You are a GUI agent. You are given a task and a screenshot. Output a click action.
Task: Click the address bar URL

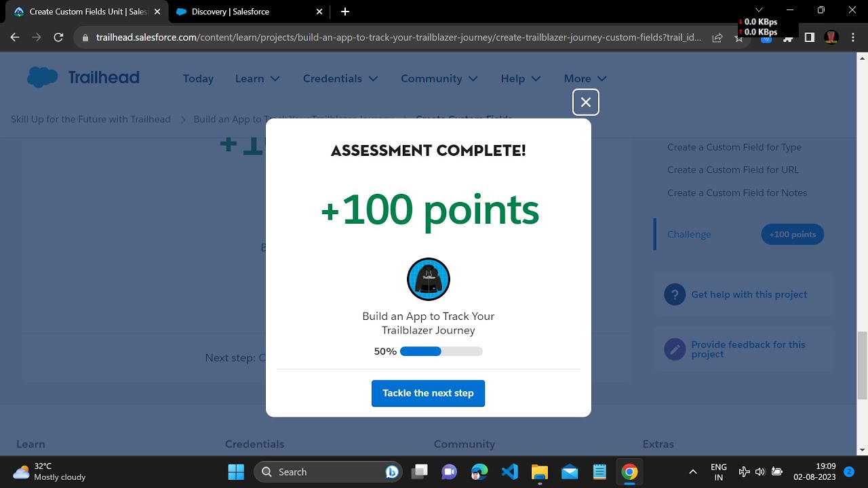[x=399, y=38]
